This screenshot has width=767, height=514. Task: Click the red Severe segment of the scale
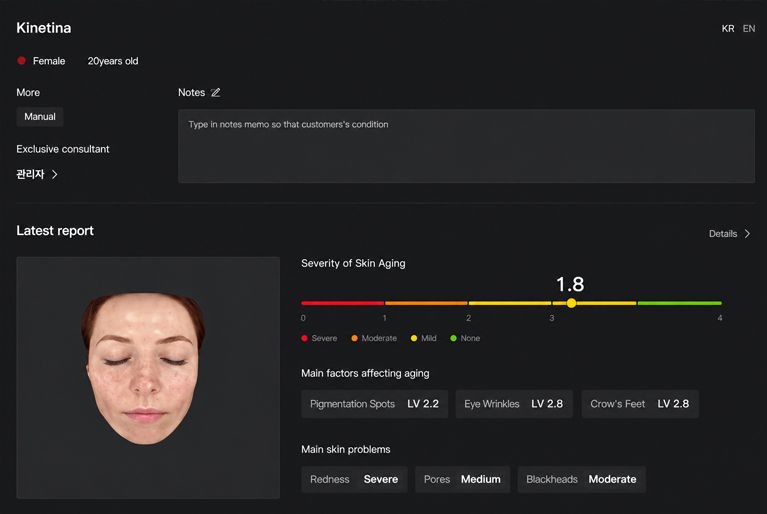(x=342, y=303)
